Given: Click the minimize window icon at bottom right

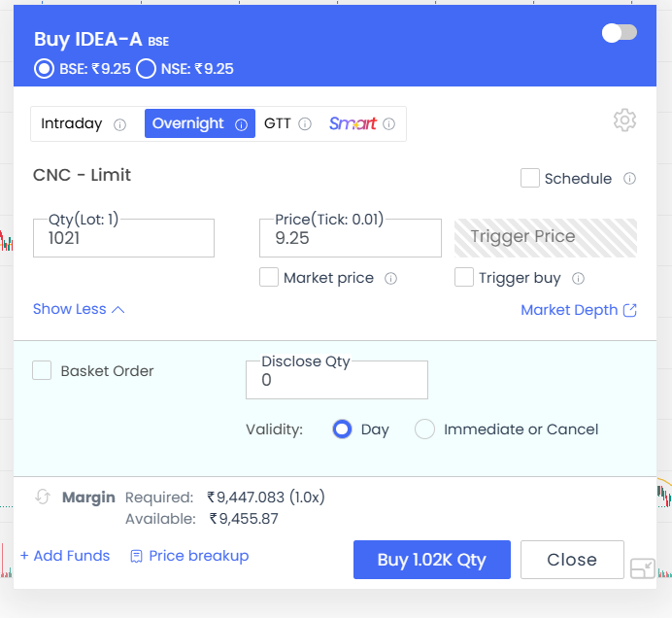Looking at the screenshot, I should (642, 569).
